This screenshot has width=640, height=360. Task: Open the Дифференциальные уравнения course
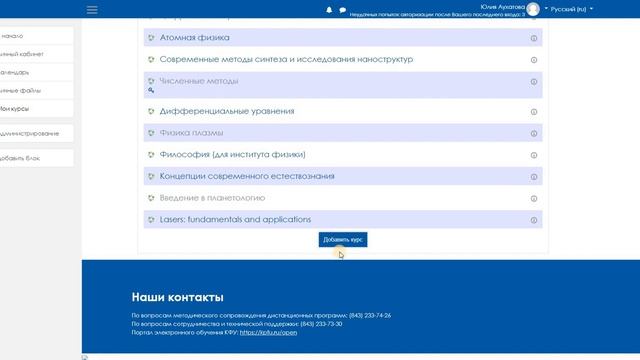(227, 111)
